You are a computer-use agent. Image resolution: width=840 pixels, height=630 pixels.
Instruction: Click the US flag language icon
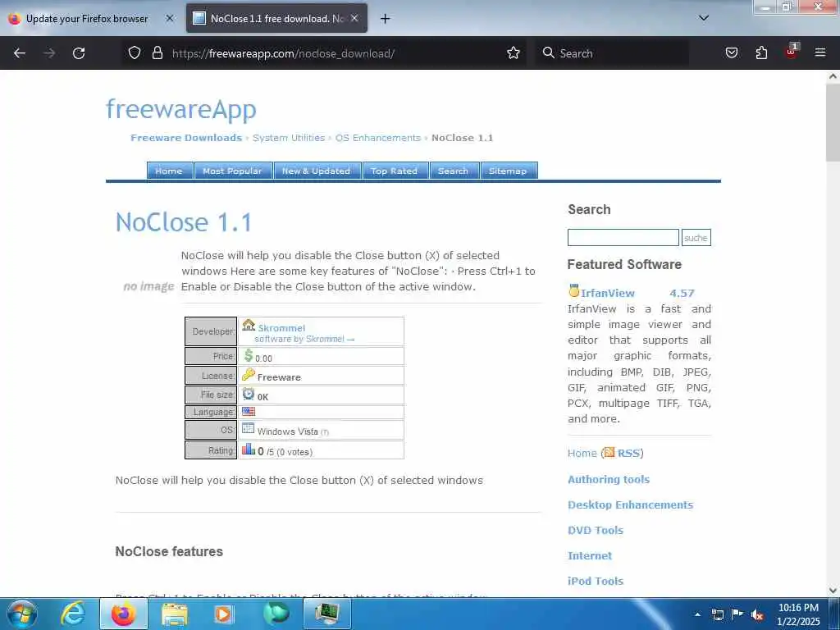click(x=248, y=412)
